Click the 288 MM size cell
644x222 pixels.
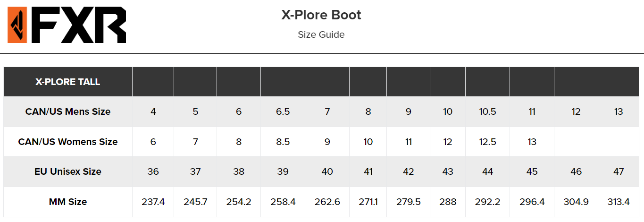[447, 202]
